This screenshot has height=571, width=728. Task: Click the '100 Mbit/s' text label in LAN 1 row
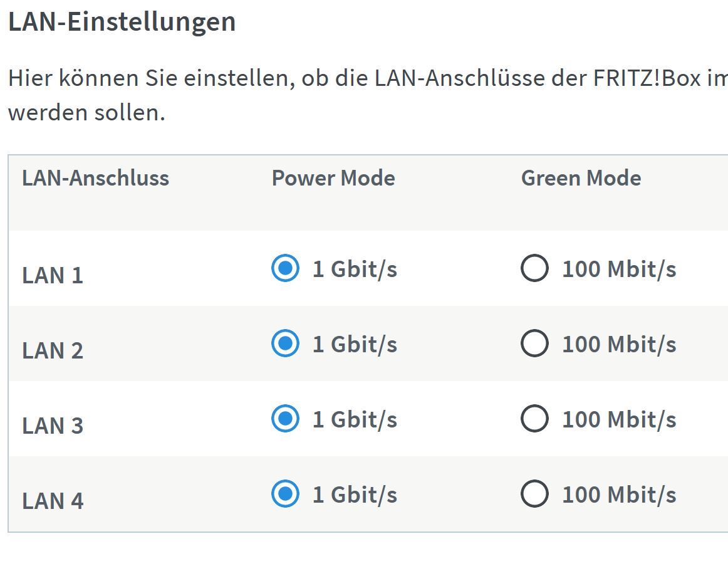coord(620,269)
